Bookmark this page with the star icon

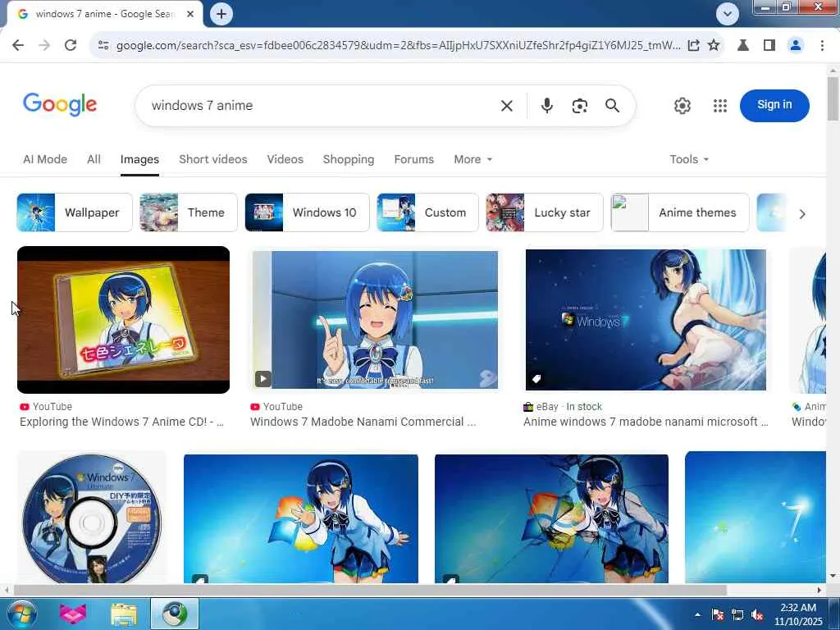714,46
